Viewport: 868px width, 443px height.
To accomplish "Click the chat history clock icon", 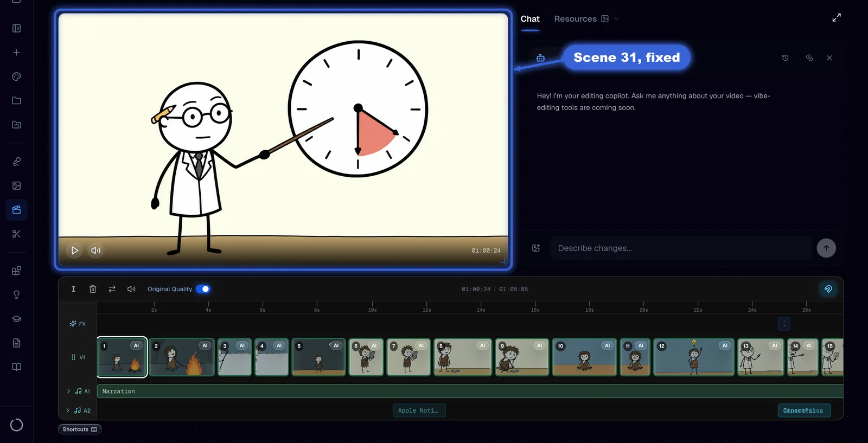I will (785, 57).
